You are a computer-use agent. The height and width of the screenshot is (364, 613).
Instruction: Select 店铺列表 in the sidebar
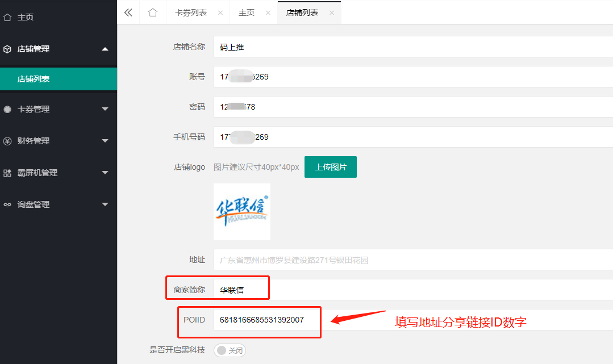(59, 79)
